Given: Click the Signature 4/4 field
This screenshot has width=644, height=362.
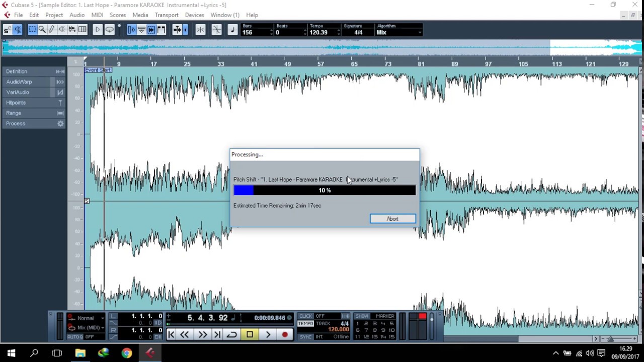Looking at the screenshot, I should click(358, 32).
